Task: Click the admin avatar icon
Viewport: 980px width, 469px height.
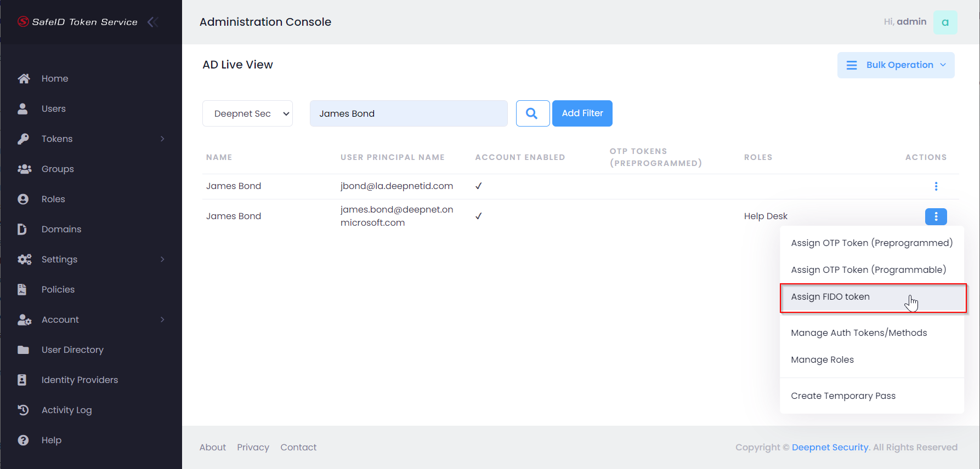Action: click(945, 22)
